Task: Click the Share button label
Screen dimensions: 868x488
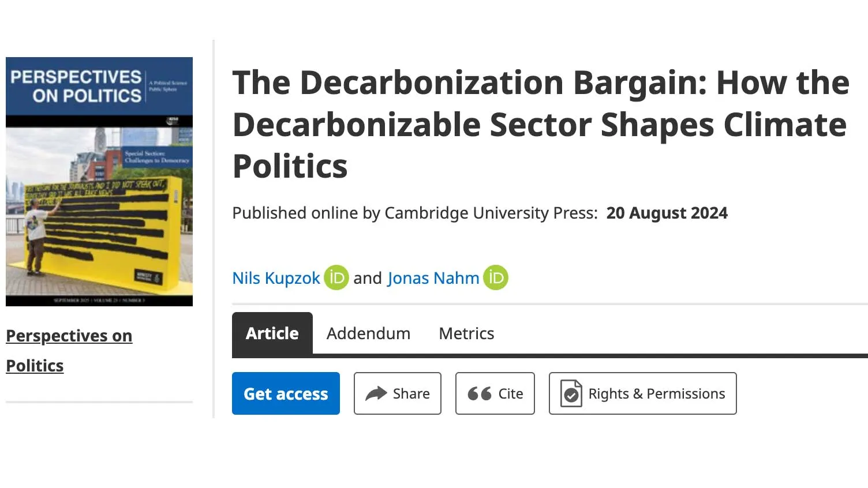Action: (411, 393)
